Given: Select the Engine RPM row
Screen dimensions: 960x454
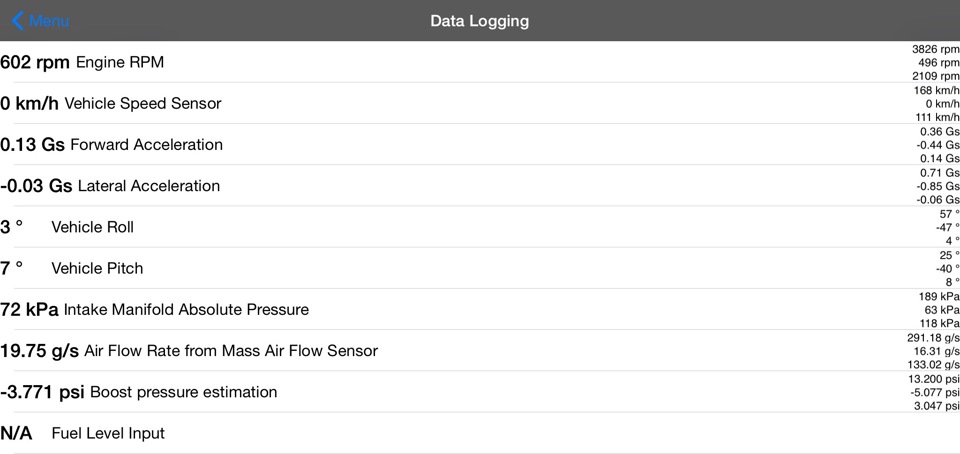Looking at the screenshot, I should [120, 62].
